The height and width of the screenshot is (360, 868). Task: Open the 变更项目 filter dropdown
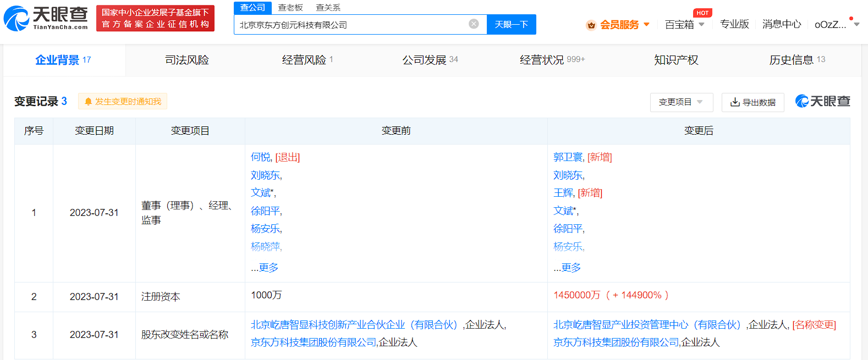(682, 102)
